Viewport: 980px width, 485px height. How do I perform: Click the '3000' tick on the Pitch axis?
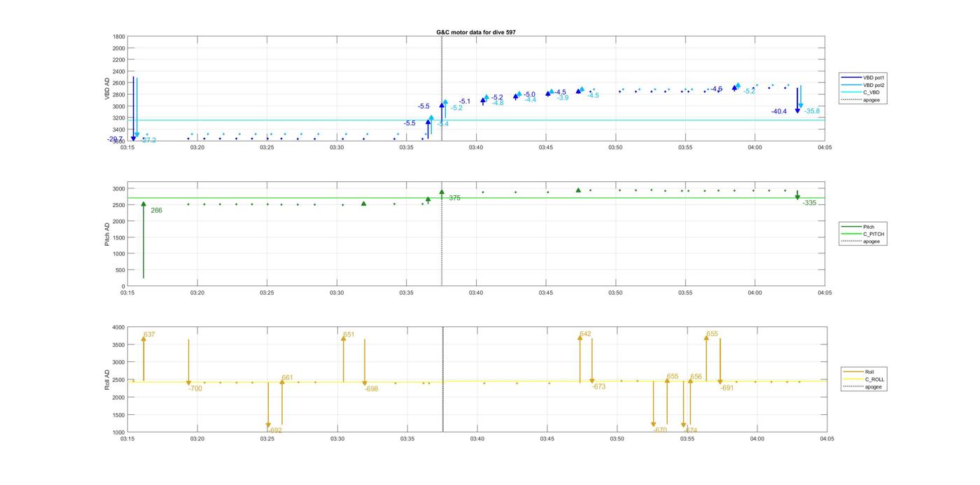(118, 188)
